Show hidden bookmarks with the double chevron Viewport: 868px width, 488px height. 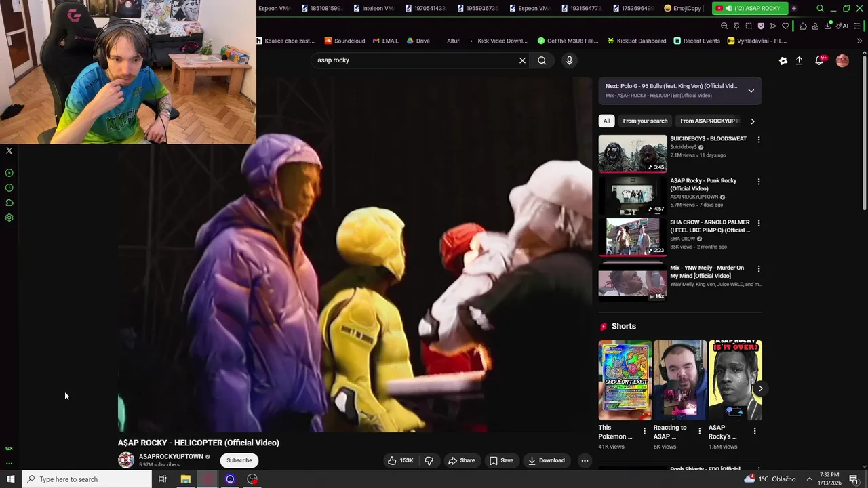860,41
